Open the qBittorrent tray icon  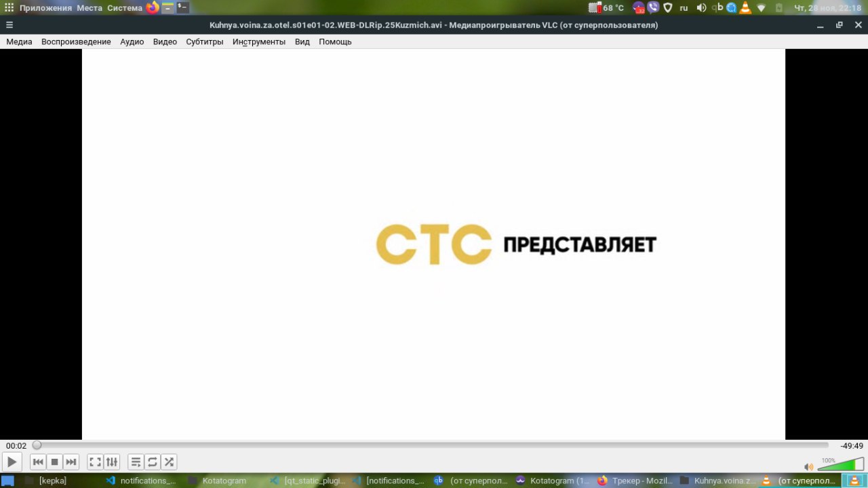(x=717, y=8)
